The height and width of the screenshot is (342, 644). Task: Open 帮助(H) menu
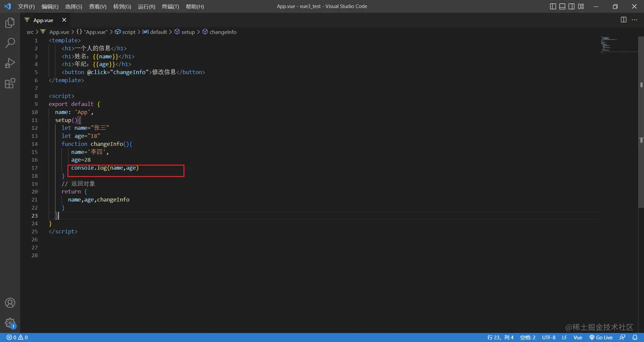(195, 6)
